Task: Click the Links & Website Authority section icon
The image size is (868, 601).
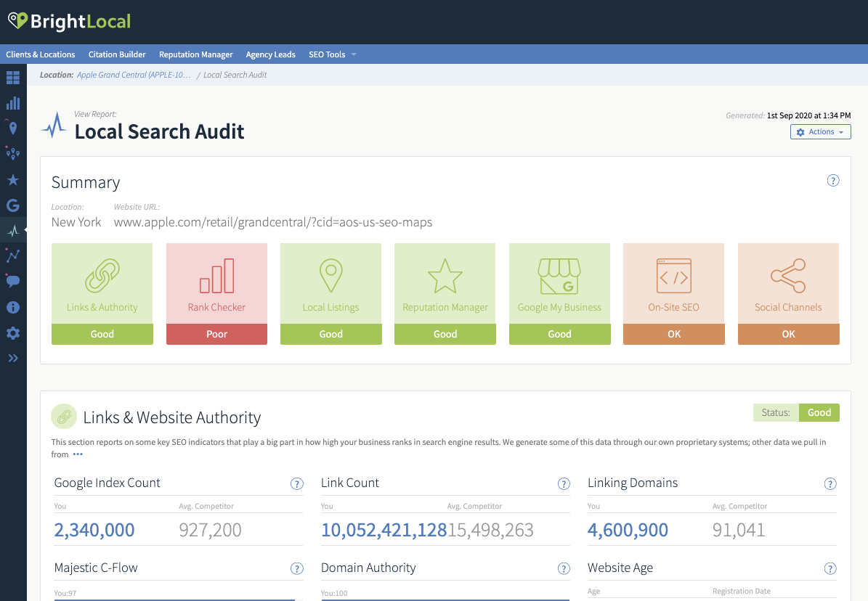Action: click(64, 416)
